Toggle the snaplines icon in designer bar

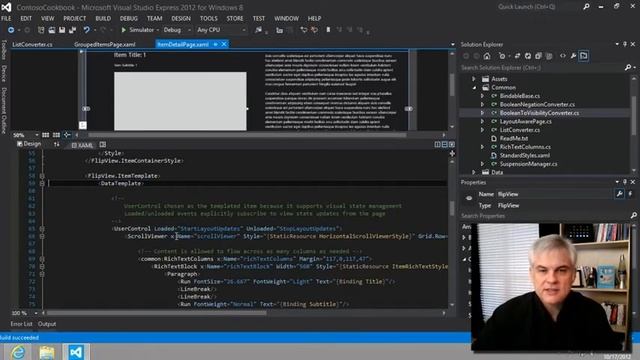tap(67, 135)
